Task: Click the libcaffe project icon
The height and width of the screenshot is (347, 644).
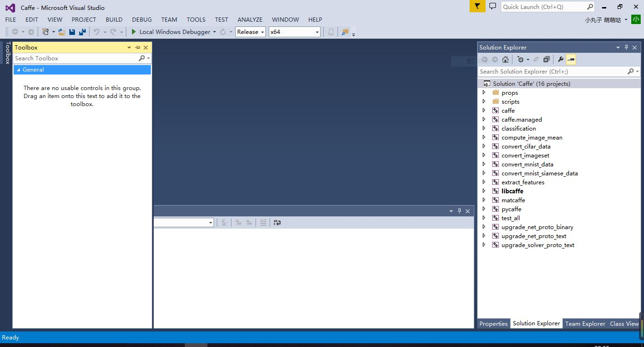Action: click(x=495, y=191)
